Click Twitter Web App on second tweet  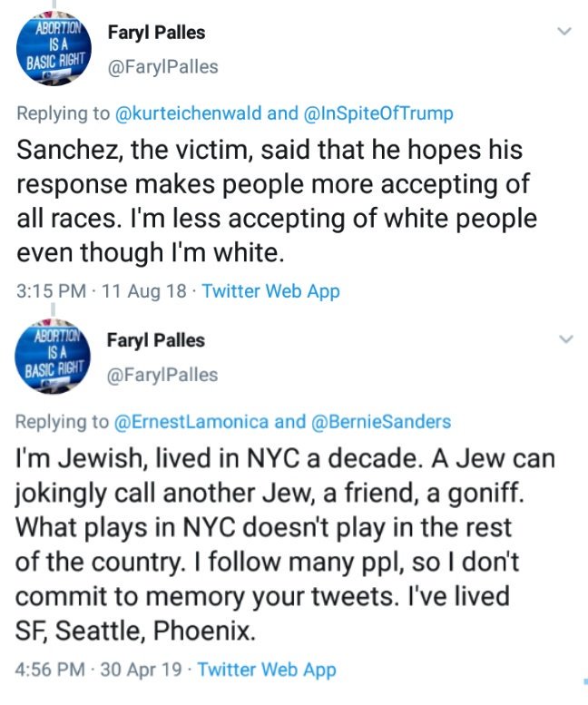point(267,670)
